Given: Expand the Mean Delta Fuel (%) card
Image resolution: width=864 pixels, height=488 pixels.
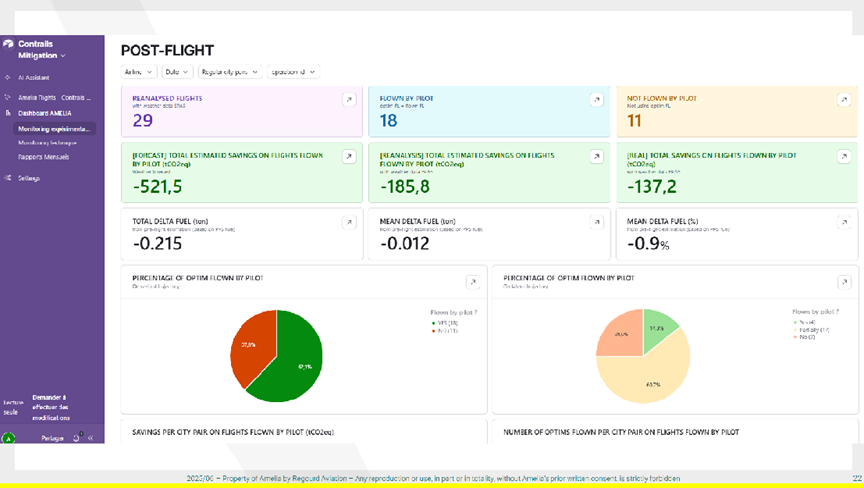Looking at the screenshot, I should coord(845,222).
